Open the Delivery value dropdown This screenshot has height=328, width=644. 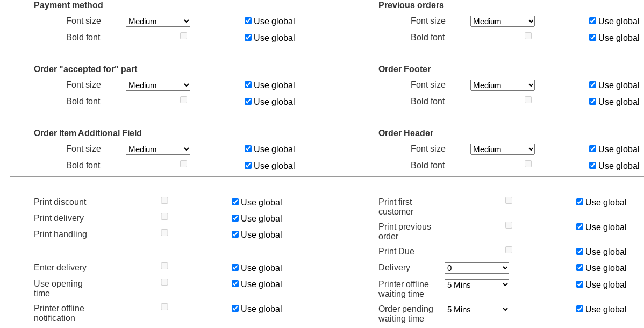(477, 268)
